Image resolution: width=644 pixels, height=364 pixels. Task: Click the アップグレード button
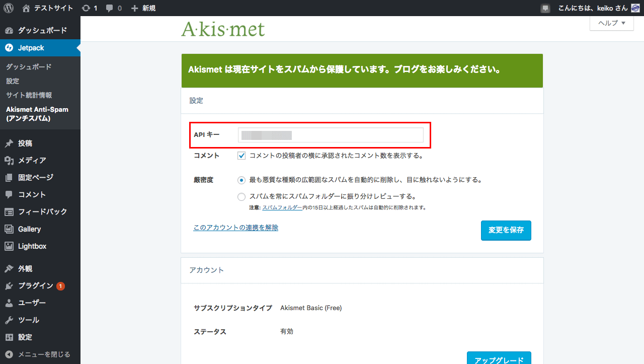tap(499, 358)
